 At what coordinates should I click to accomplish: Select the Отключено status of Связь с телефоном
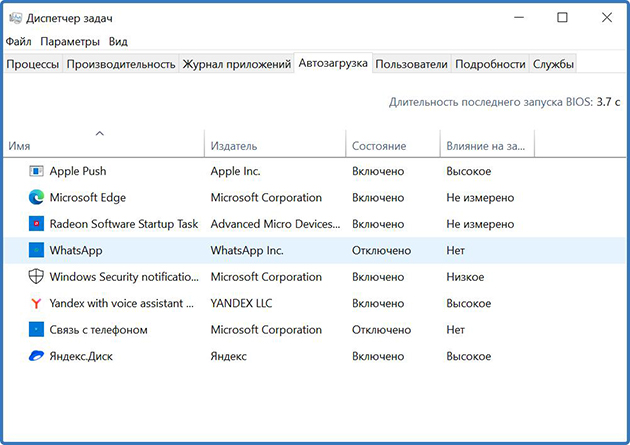tap(382, 329)
